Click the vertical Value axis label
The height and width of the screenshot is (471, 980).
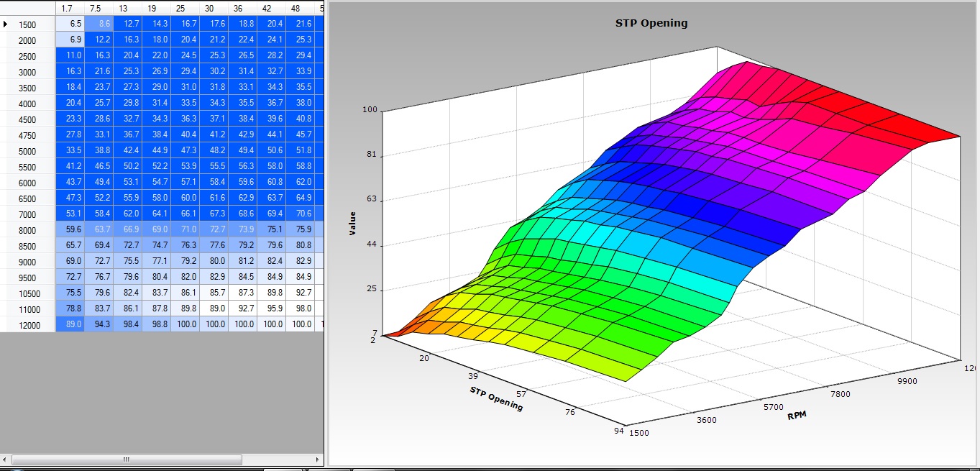(x=352, y=224)
